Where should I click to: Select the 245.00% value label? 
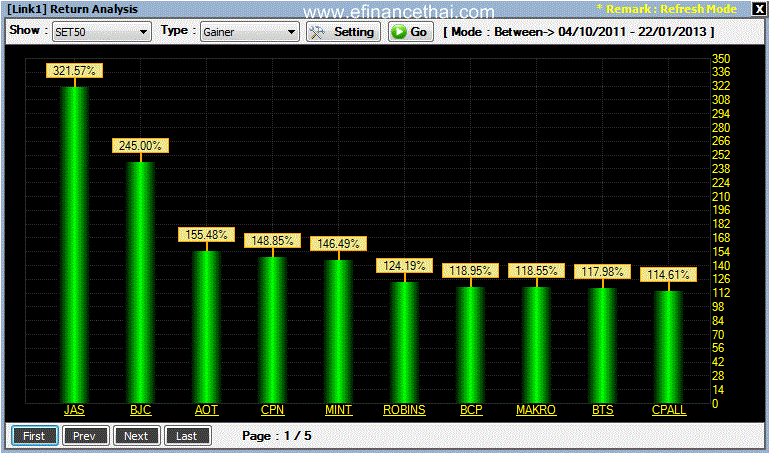click(140, 146)
